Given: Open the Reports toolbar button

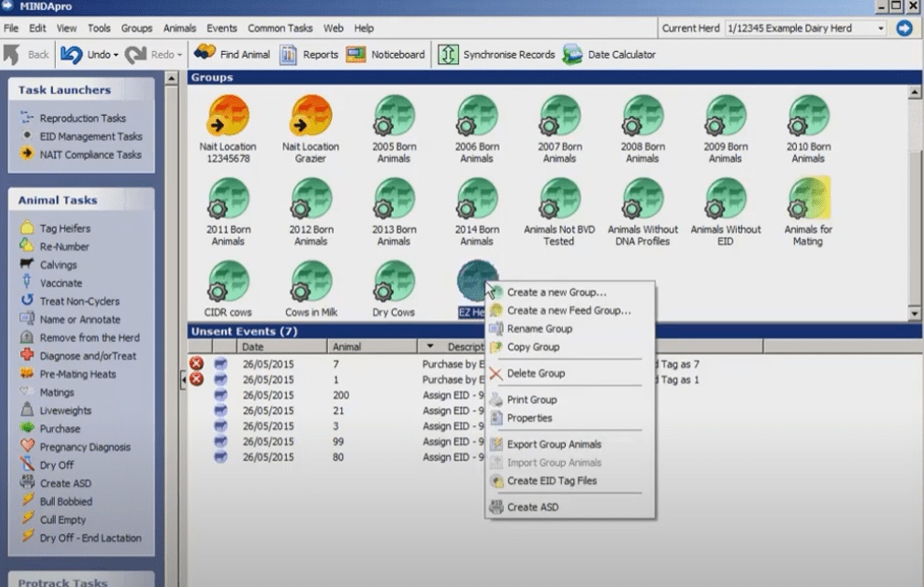Looking at the screenshot, I should pyautogui.click(x=309, y=54).
